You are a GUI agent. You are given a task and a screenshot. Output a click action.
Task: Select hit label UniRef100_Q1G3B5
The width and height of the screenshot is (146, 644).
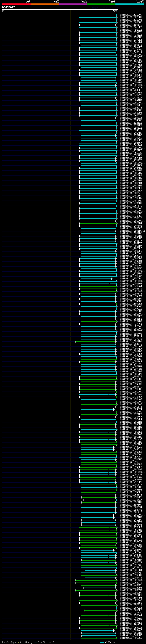131,603
